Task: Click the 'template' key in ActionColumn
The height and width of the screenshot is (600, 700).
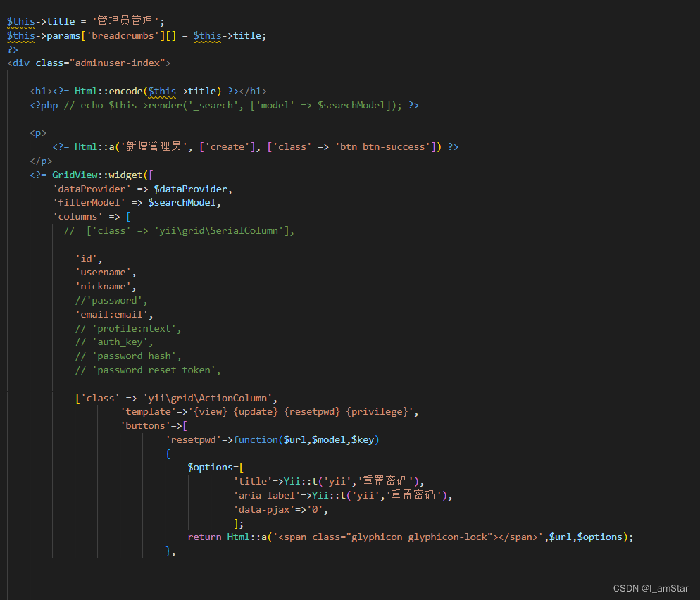Action: pos(148,411)
